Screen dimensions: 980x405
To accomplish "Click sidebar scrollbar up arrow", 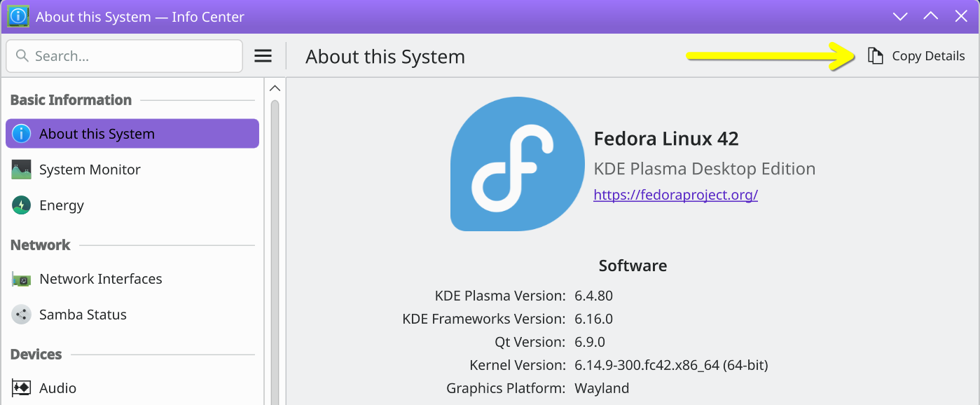I will [x=275, y=88].
